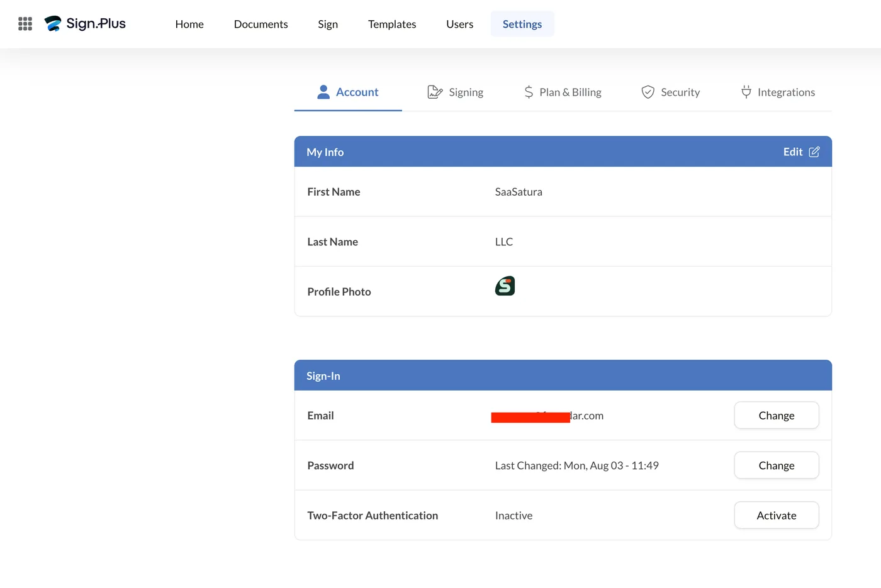Click the My Info section title

click(325, 152)
